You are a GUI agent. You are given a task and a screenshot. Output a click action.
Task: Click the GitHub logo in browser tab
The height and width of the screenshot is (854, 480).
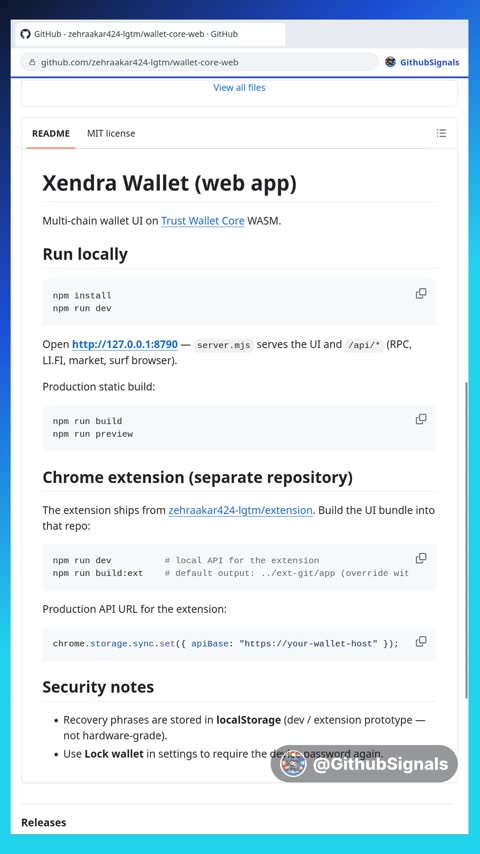click(25, 34)
